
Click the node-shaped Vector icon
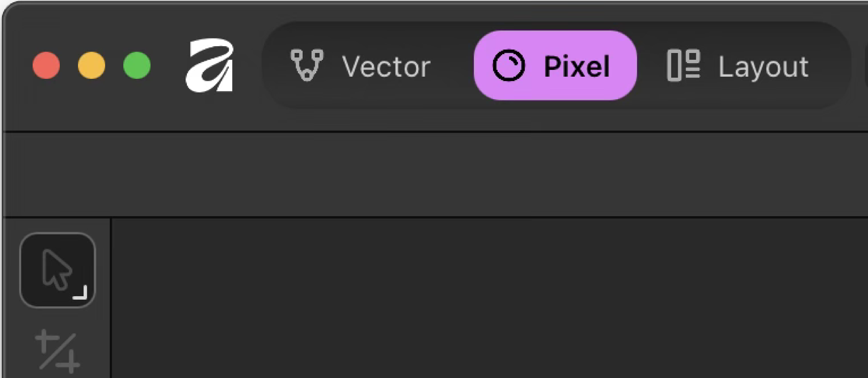307,65
